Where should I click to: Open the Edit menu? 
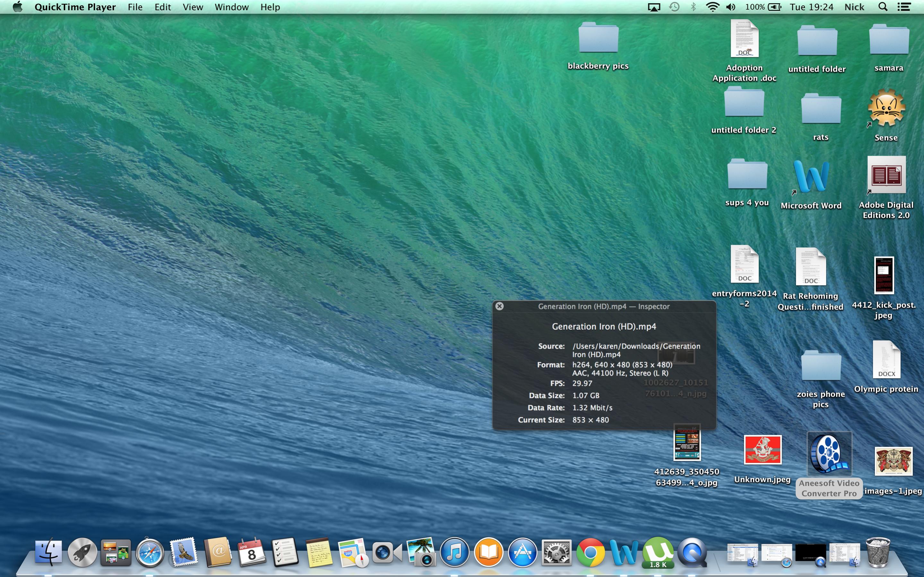163,7
